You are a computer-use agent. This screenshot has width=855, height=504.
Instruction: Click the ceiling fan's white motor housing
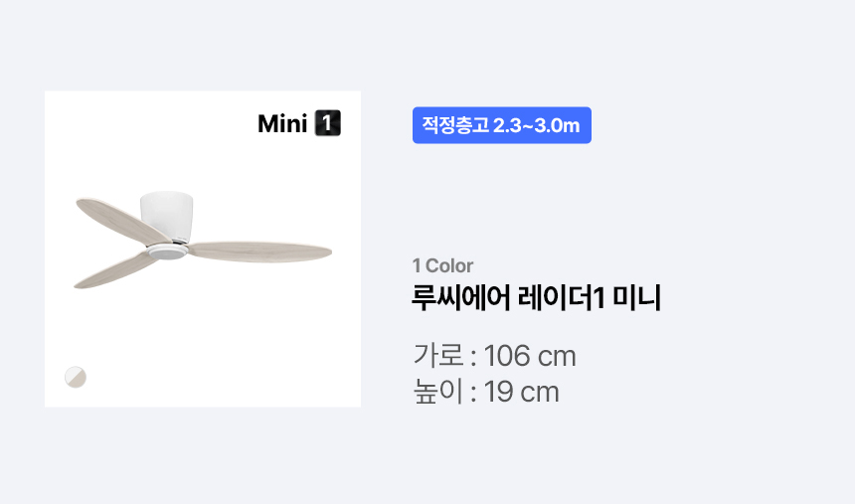pyautogui.click(x=166, y=216)
